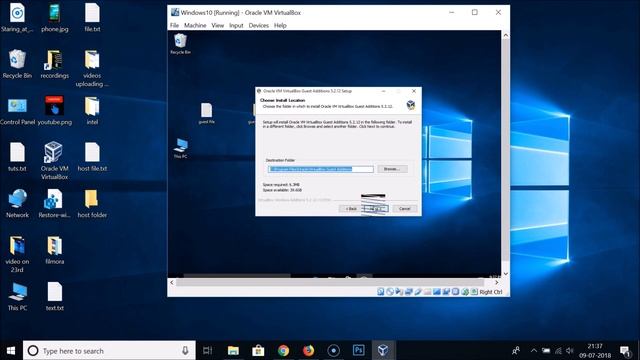This screenshot has height=360, width=640.
Task: Open the View menu in VirtualBox
Action: 218,25
